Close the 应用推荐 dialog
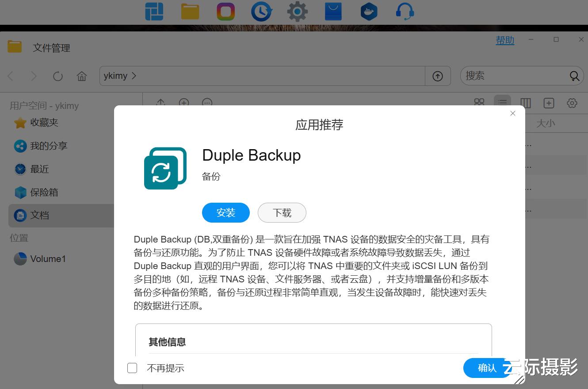Image resolution: width=588 pixels, height=389 pixels. pyautogui.click(x=513, y=113)
